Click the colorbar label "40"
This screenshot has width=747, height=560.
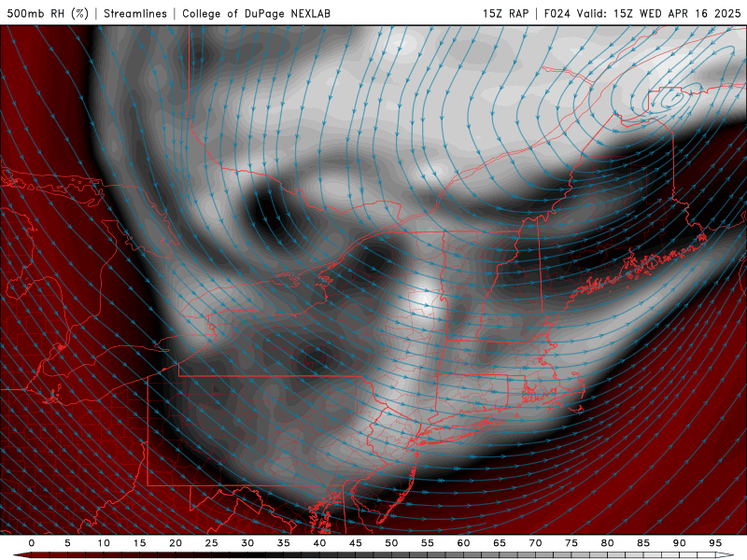click(319, 543)
